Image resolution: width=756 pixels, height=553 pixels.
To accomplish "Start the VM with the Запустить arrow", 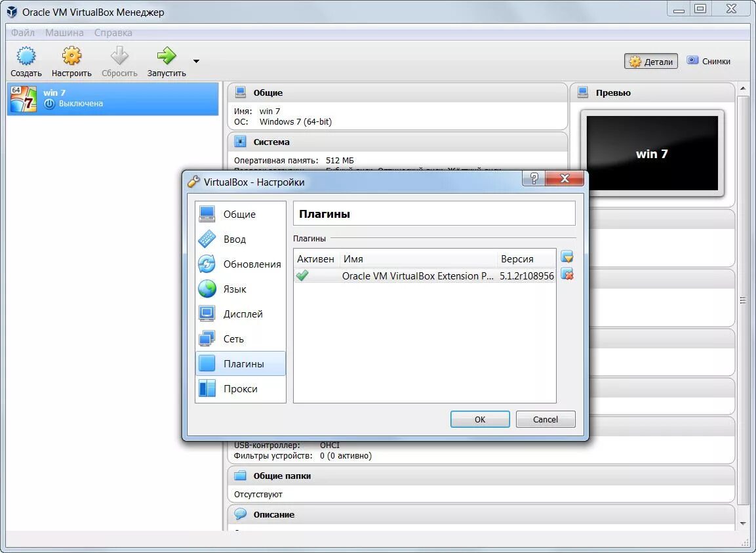I will tap(167, 56).
